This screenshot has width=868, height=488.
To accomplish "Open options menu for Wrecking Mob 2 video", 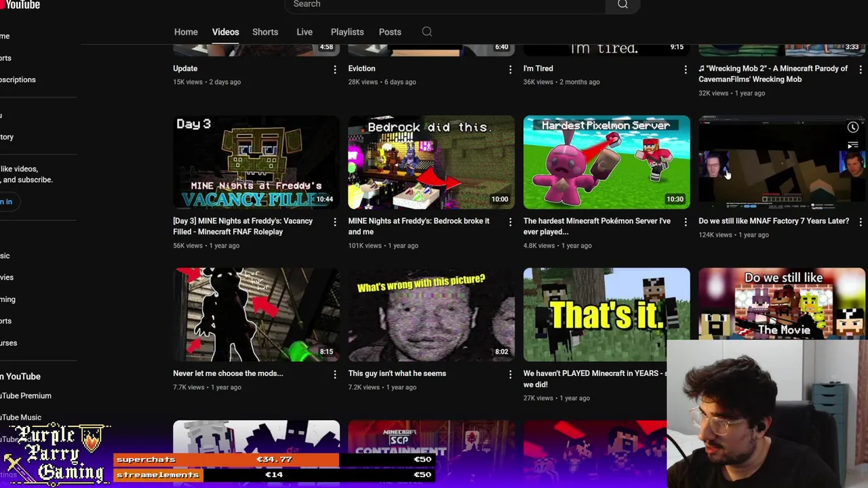I will 861,69.
